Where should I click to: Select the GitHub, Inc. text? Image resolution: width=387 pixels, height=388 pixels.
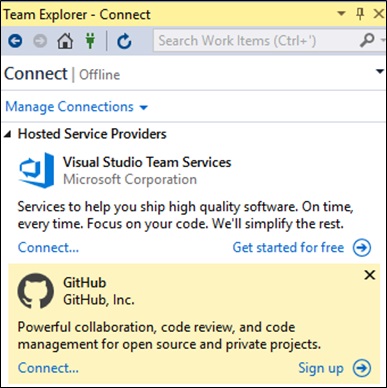(x=99, y=300)
